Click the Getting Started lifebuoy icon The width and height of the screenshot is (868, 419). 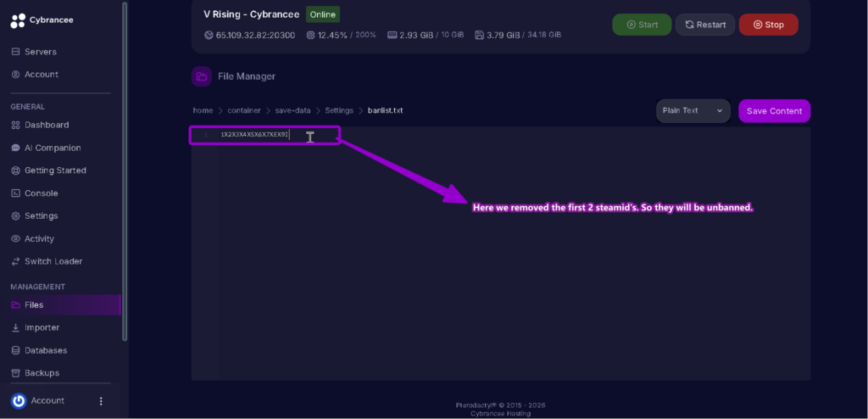(15, 170)
